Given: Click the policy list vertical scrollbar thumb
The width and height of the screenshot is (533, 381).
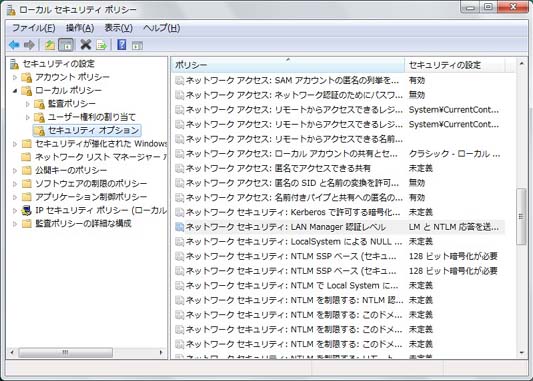Looking at the screenshot, I should tap(521, 217).
